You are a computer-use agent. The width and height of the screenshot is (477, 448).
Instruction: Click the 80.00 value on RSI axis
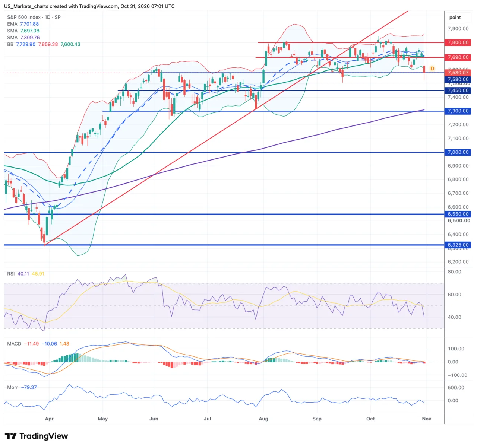(x=454, y=272)
